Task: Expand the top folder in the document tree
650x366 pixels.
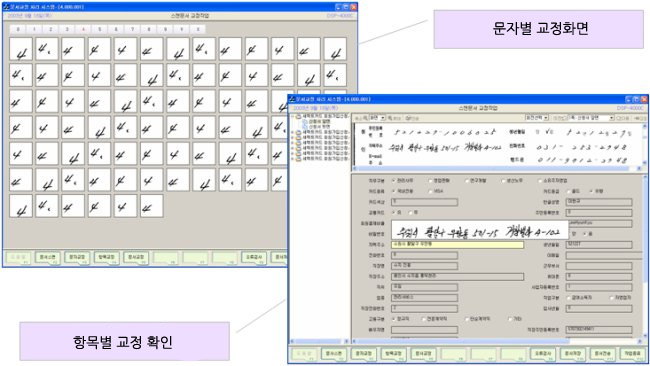Action: pyautogui.click(x=293, y=116)
